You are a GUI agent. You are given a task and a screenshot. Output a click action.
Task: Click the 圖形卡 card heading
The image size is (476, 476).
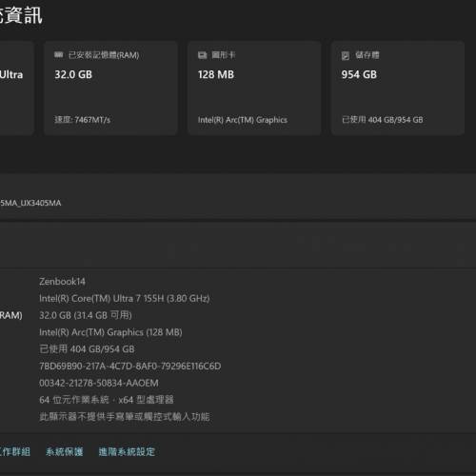[224, 55]
